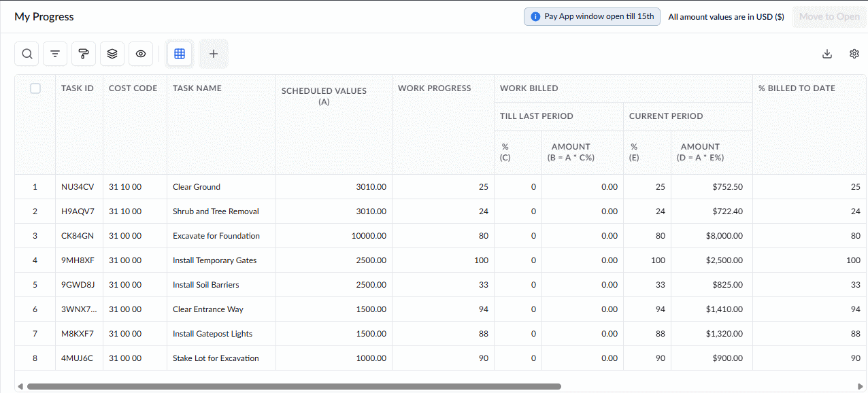
Task: Select the Clear Ground task row
Action: click(x=441, y=187)
